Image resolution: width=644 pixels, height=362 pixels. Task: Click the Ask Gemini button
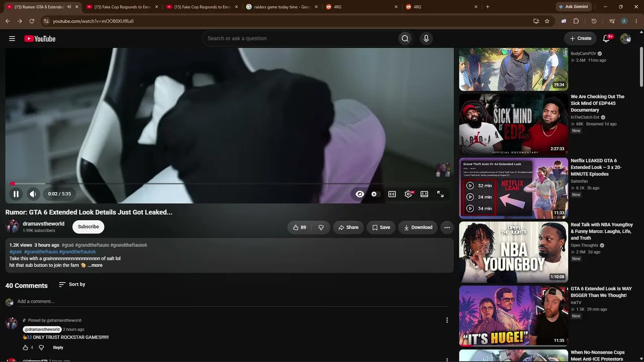[x=573, y=7]
